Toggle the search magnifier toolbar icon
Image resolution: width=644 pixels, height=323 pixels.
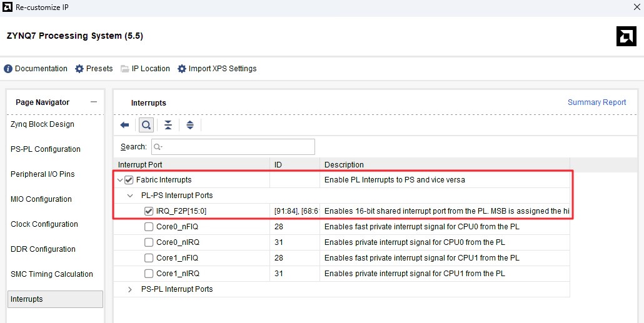point(146,125)
